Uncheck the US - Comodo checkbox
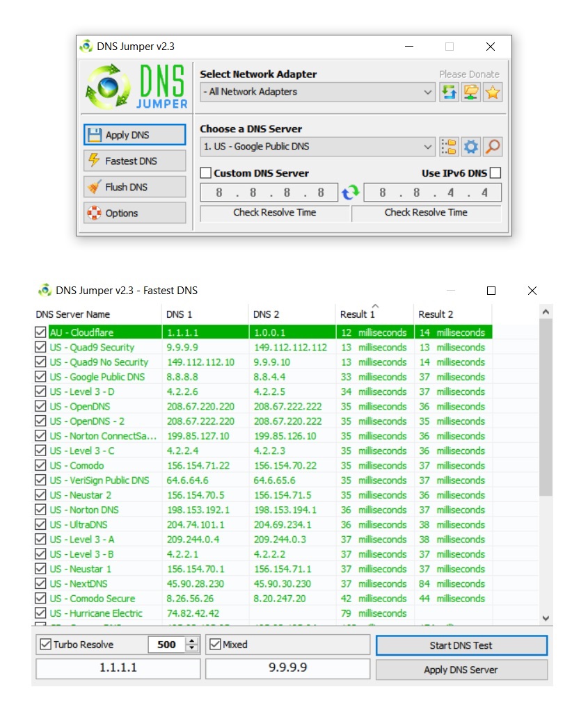Screen dimensions: 588x728 (x=40, y=465)
